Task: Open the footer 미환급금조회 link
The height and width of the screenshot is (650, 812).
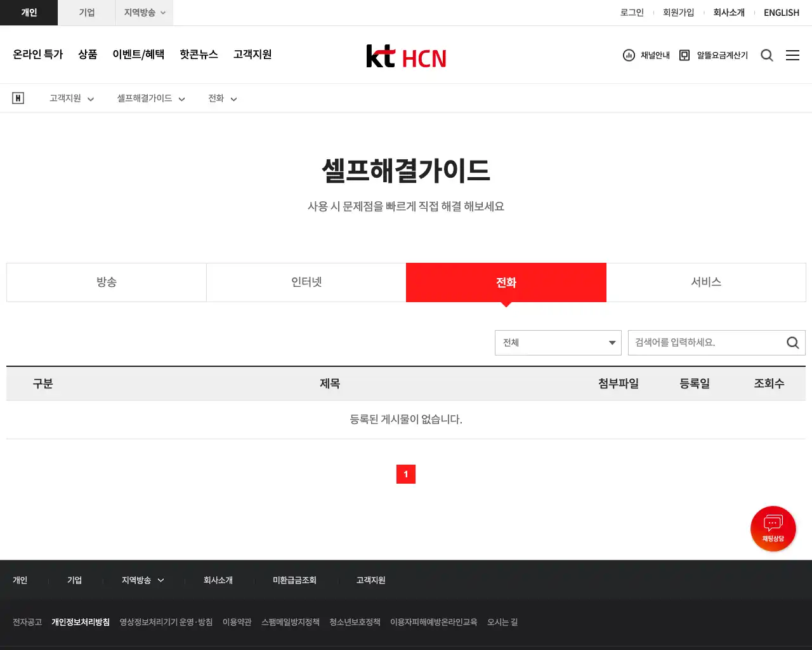Action: [x=294, y=580]
